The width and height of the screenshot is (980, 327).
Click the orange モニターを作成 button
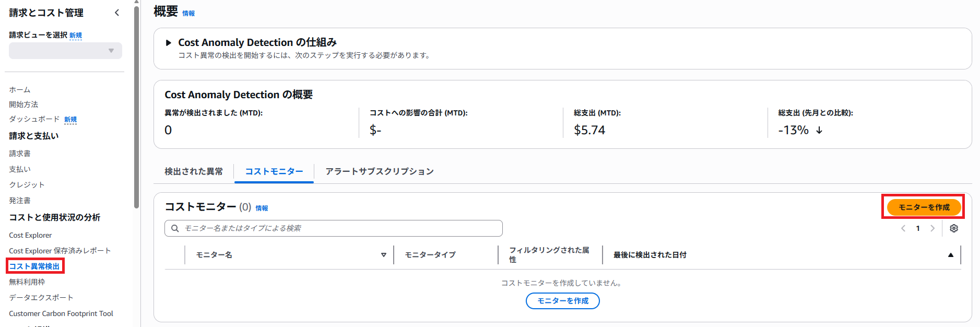924,207
